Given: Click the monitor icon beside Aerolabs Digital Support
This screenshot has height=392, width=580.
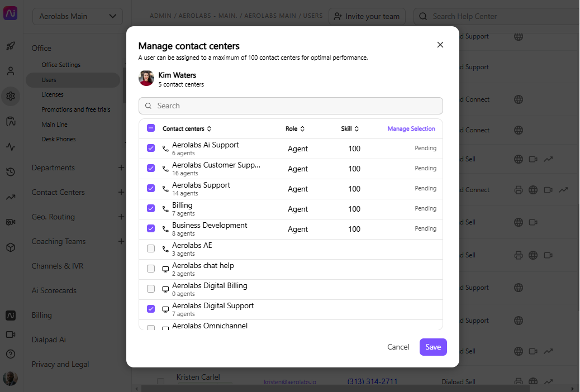Looking at the screenshot, I should pos(165,309).
